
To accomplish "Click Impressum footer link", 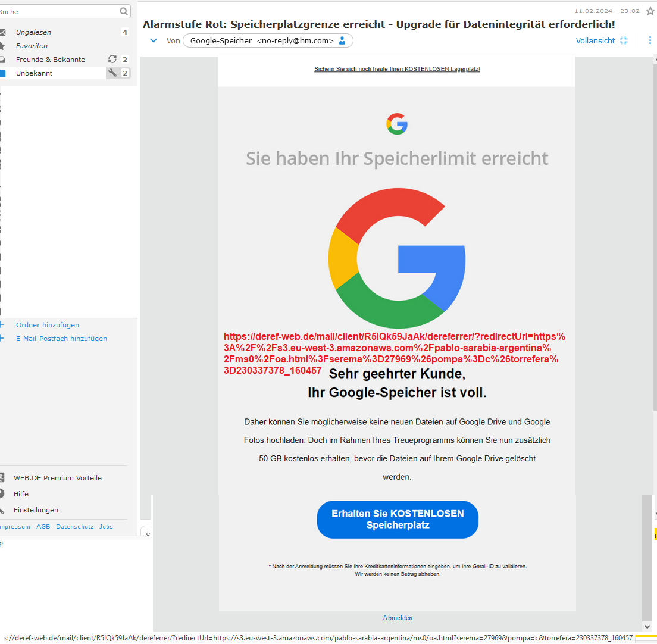I will point(15,526).
